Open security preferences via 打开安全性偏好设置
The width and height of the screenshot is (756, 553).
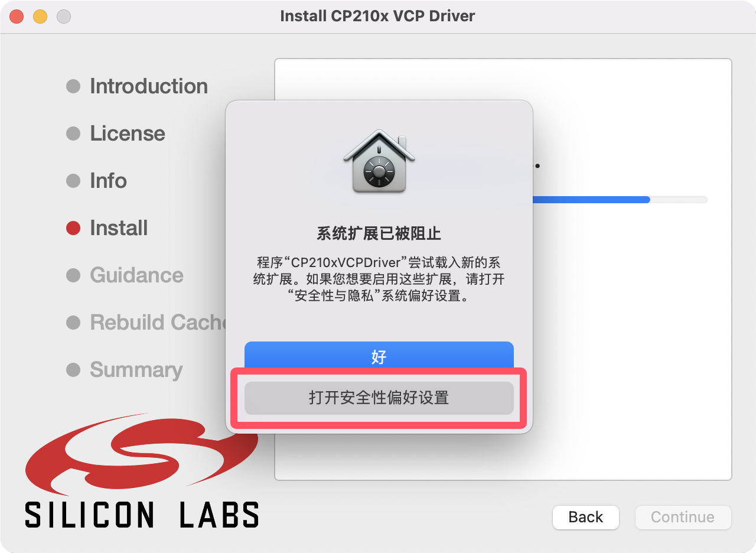pos(379,398)
